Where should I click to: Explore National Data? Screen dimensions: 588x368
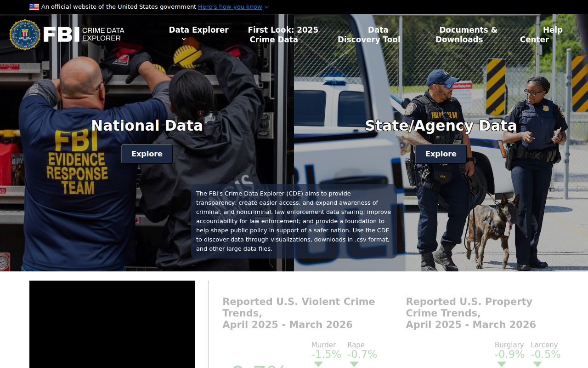(147, 154)
